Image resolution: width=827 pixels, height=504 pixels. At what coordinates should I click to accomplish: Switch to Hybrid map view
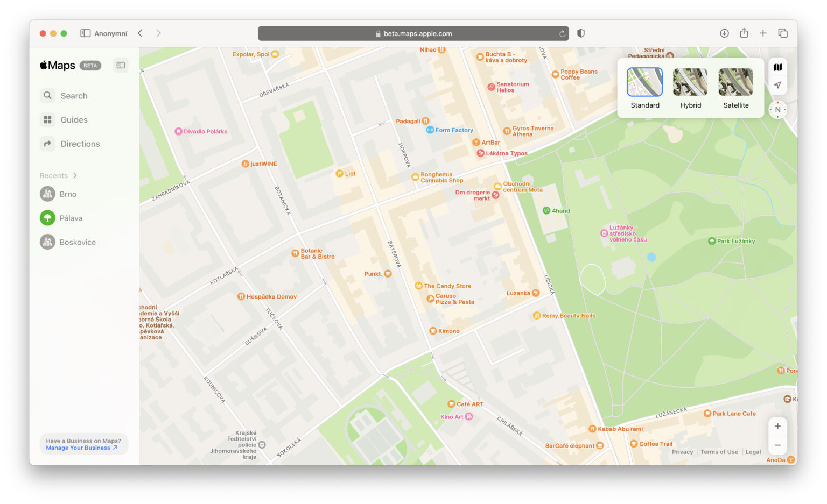click(690, 88)
